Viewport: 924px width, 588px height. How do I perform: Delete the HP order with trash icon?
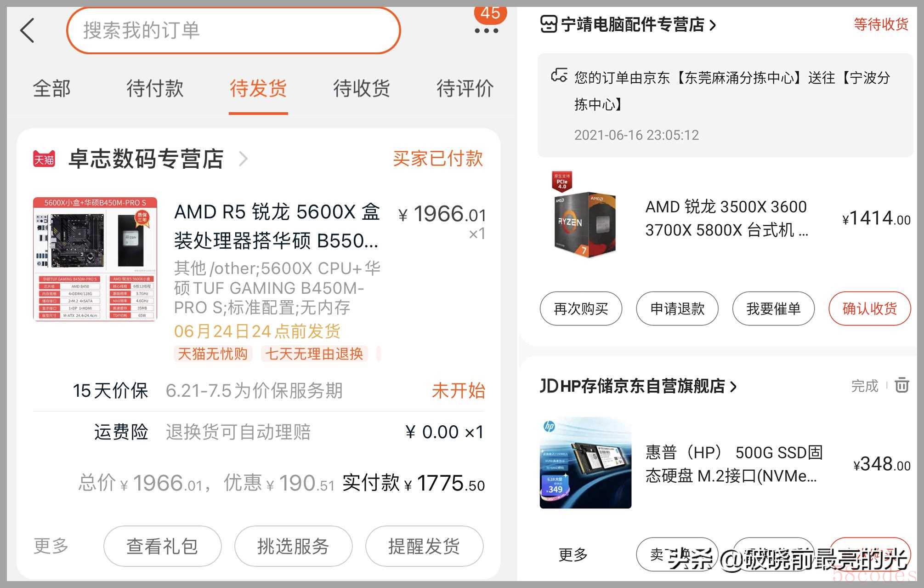[x=901, y=385]
